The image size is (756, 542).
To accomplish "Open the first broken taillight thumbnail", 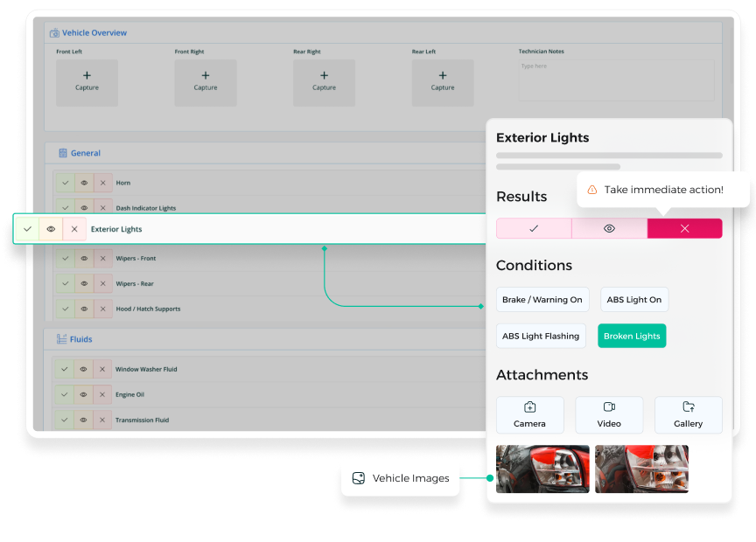I will [542, 469].
